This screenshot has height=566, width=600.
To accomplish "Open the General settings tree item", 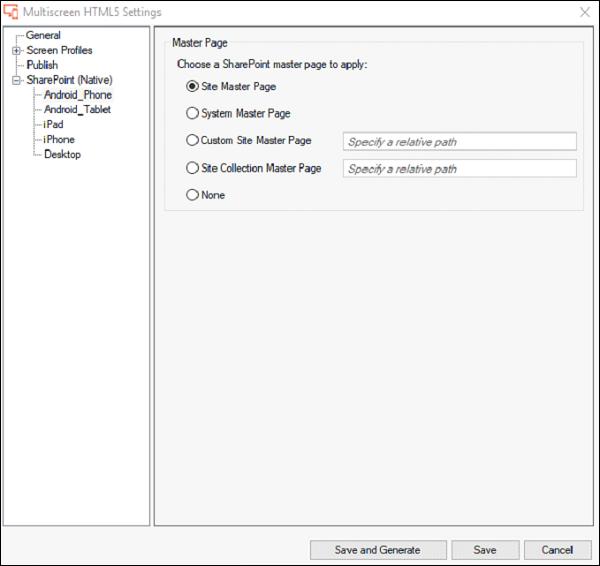I will (43, 35).
